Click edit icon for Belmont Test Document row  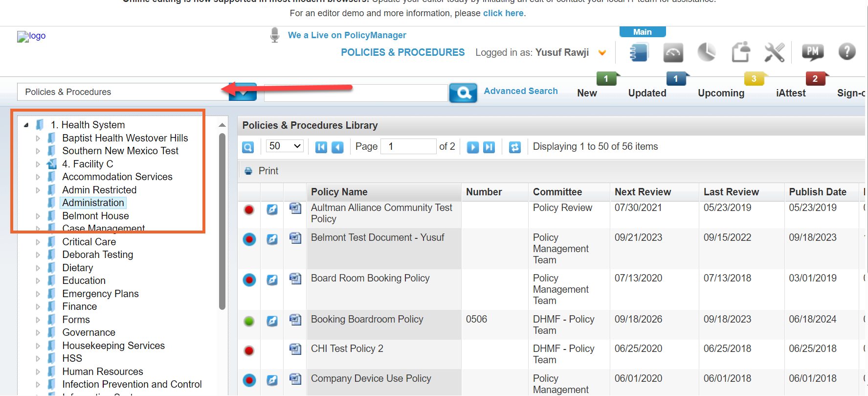(x=272, y=239)
